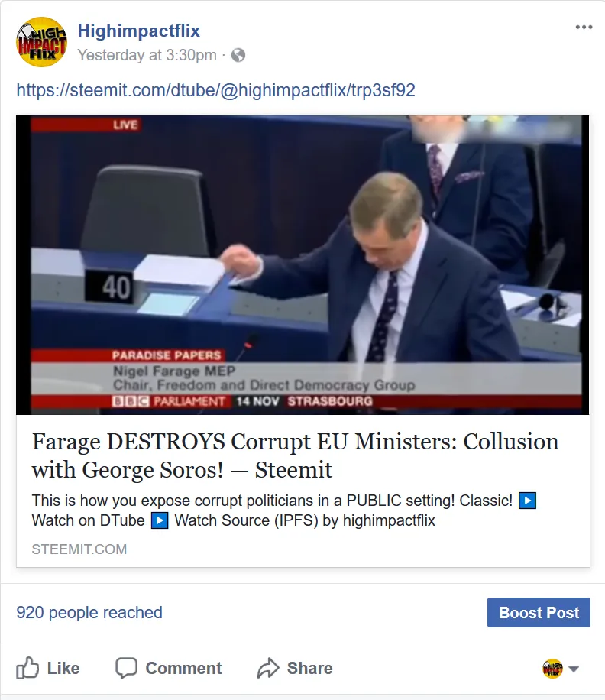Expand the post-as identity dropdown arrow
The width and height of the screenshot is (605, 700).
(x=574, y=669)
